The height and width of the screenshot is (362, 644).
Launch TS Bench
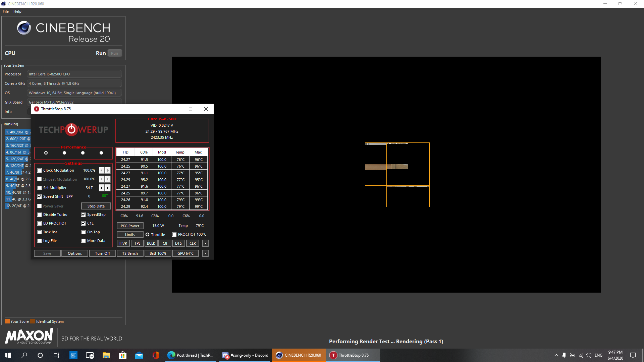coord(130,253)
